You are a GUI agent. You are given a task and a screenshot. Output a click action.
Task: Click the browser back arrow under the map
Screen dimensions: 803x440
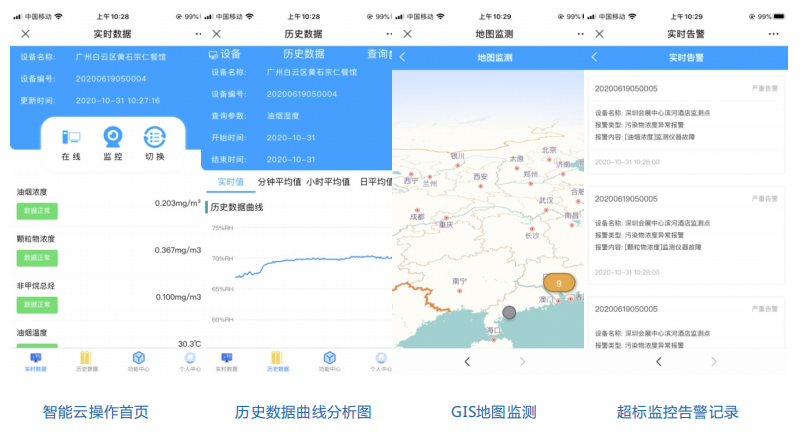466,361
